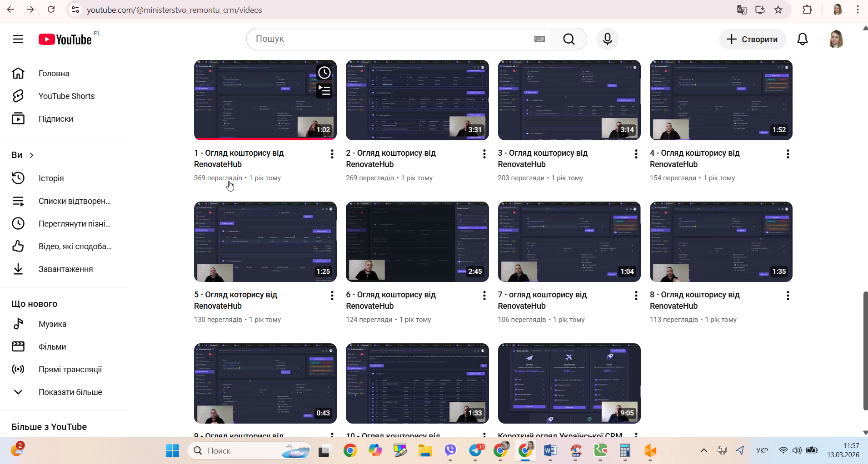Screen dimensions: 868x464
Task: Click the install app icon in address bar
Action: (x=760, y=10)
